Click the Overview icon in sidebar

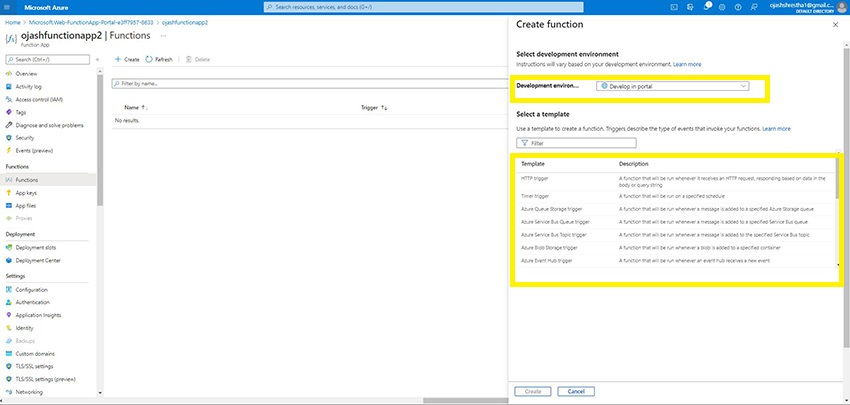click(9, 74)
